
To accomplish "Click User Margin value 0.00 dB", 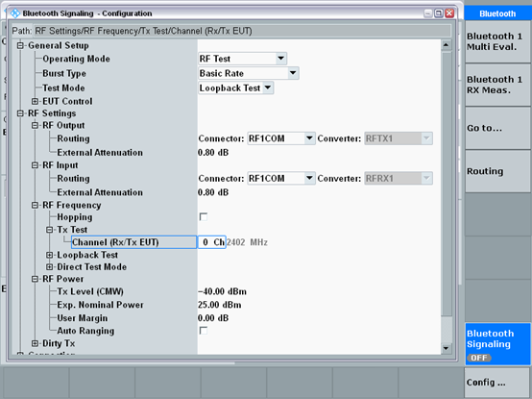I will pyautogui.click(x=213, y=318).
